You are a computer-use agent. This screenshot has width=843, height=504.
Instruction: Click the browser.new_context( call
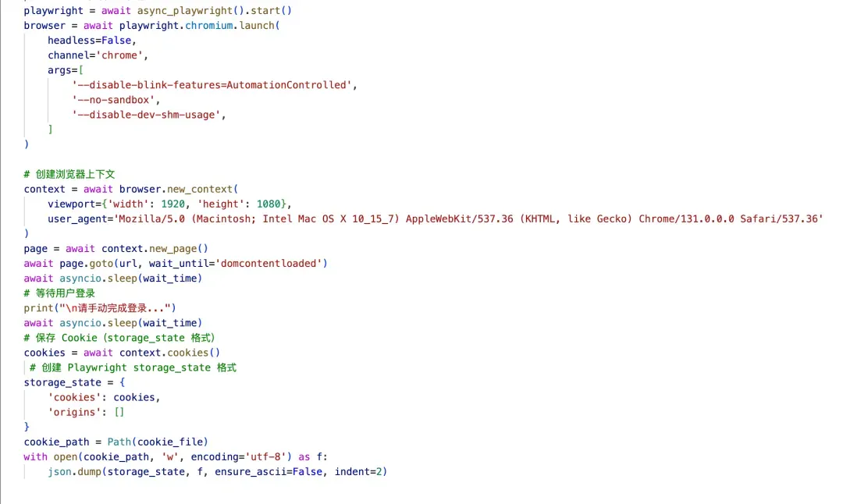[x=179, y=189]
